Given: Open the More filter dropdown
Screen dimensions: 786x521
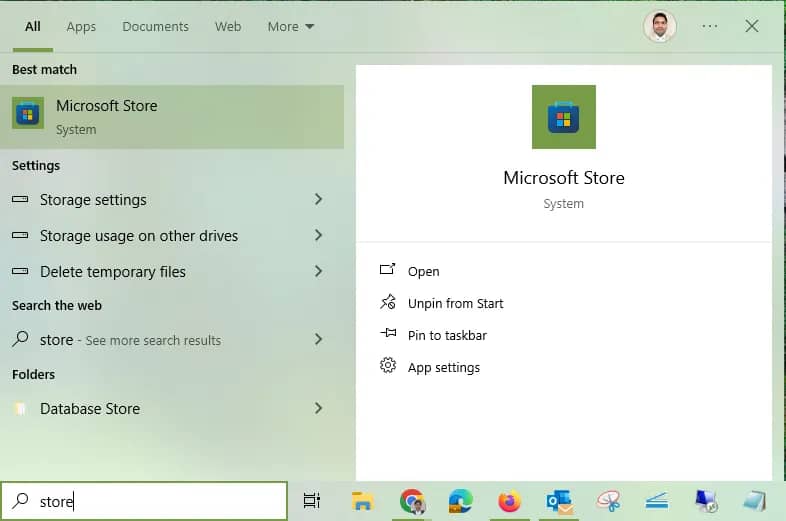Looking at the screenshot, I should click(x=291, y=27).
